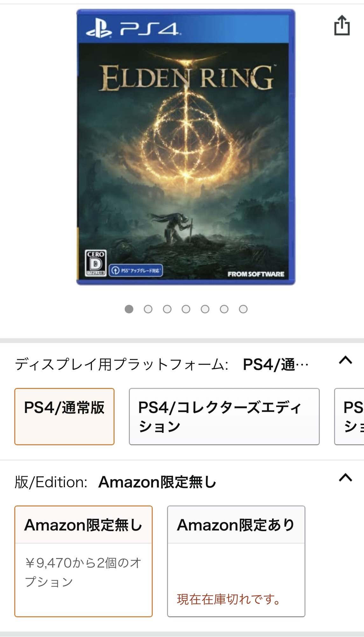Jump to the second carousel image dot
The image size is (364, 637).
[148, 309]
